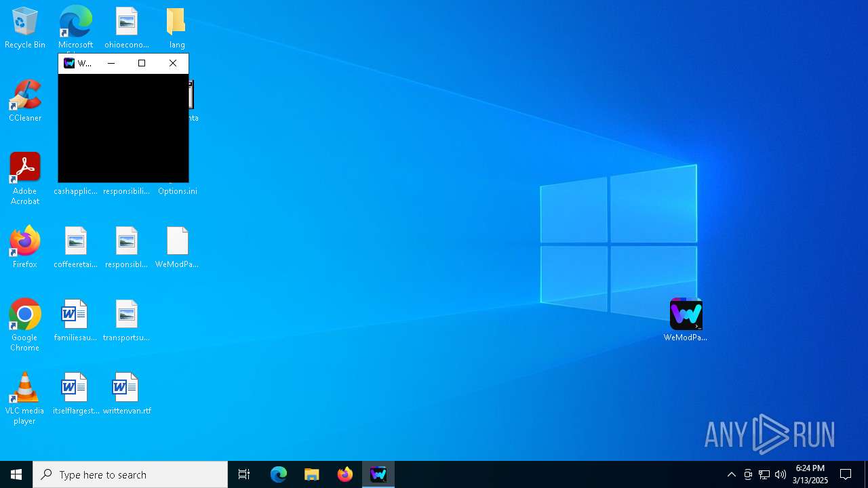Open the network status tray icon

(764, 474)
